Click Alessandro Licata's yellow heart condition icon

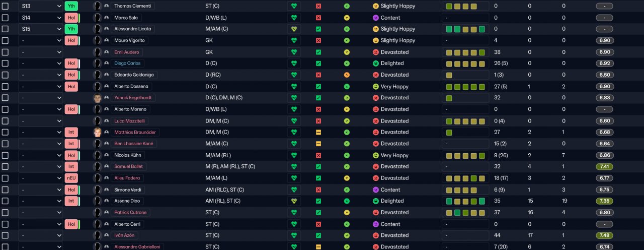[294, 29]
